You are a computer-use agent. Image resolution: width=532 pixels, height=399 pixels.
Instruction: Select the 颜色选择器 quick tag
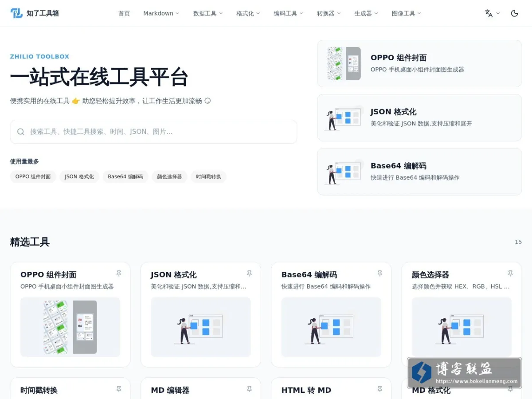169,176
